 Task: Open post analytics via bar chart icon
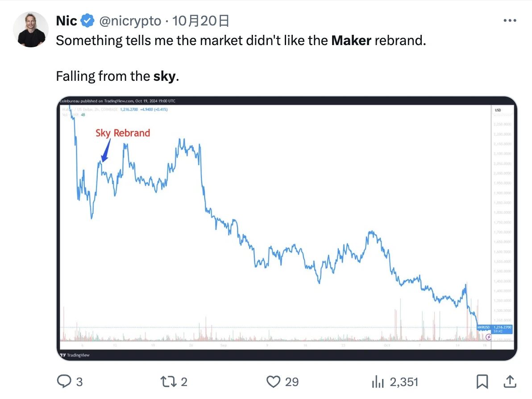click(378, 382)
